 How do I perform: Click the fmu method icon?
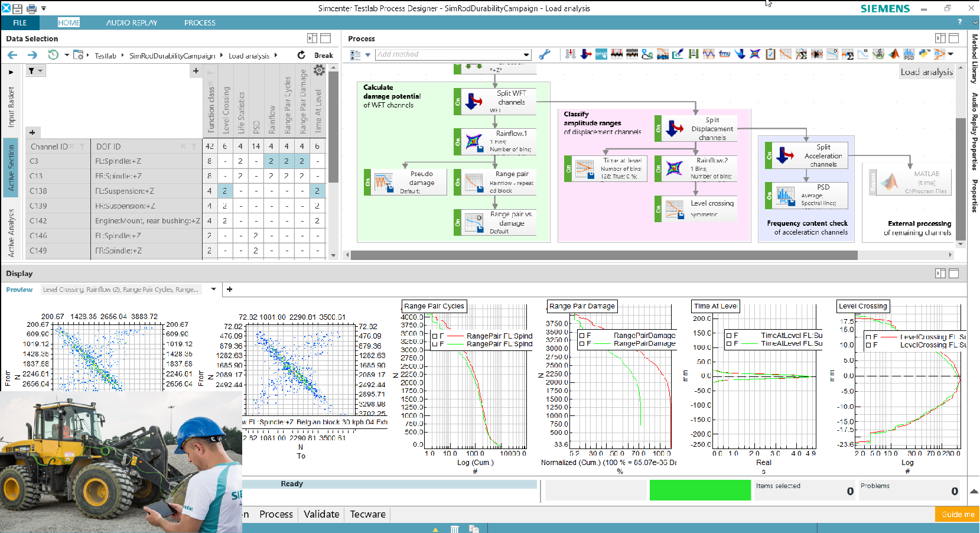724,54
